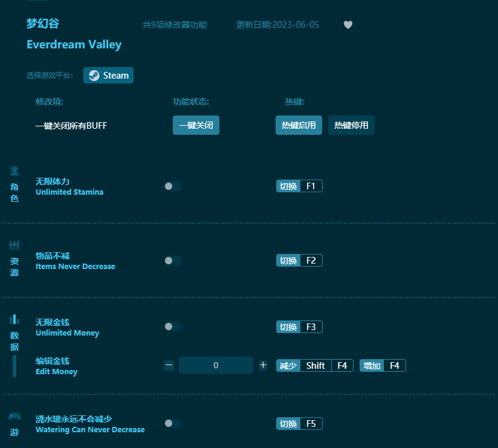Select the Steam platform button
The height and width of the screenshot is (448, 498).
click(x=108, y=76)
